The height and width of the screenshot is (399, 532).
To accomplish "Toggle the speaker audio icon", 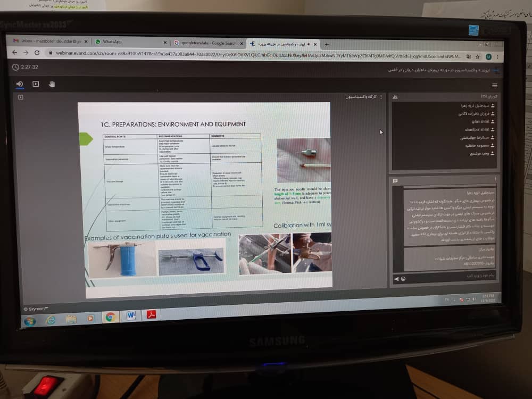I will pos(20,84).
